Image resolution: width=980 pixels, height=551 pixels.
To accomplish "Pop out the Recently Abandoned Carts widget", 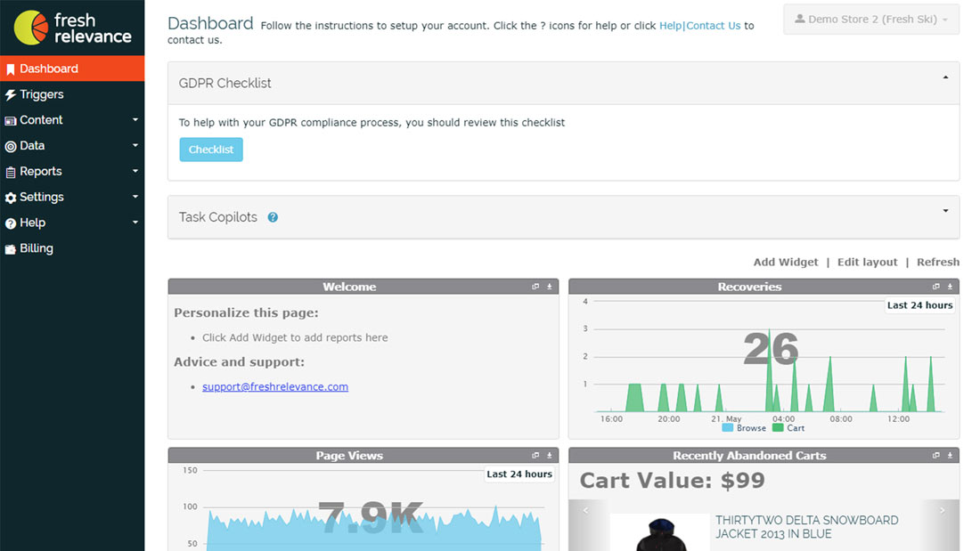I will click(935, 456).
